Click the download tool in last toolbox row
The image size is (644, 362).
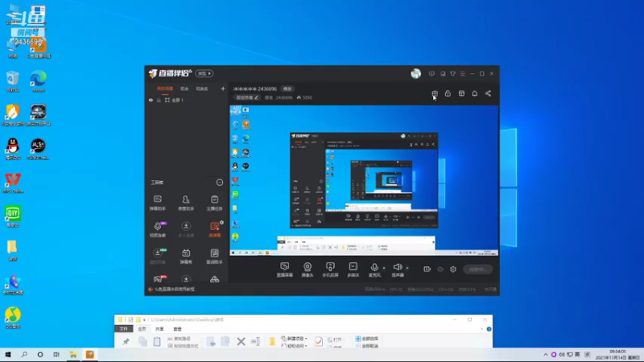186,279
